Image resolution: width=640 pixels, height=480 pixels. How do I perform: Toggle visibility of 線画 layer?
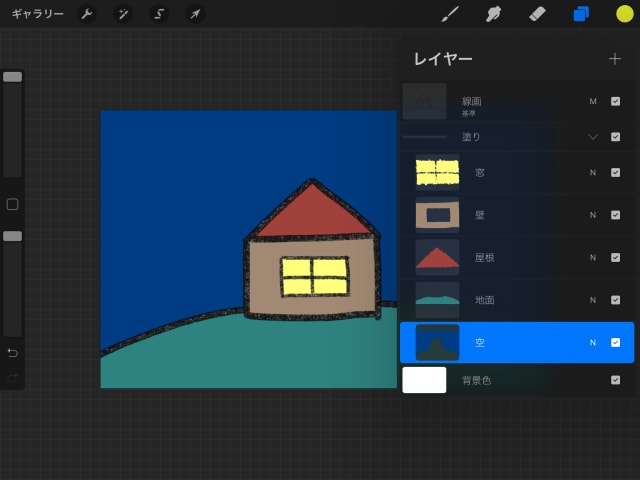(x=616, y=101)
